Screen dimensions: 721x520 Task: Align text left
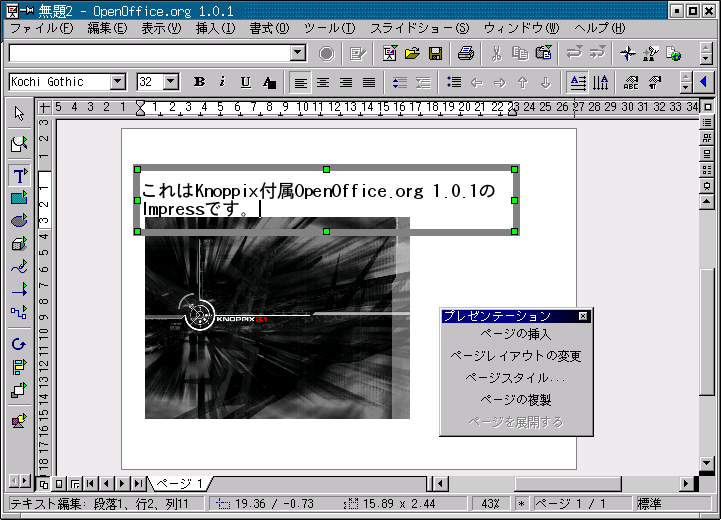click(300, 83)
